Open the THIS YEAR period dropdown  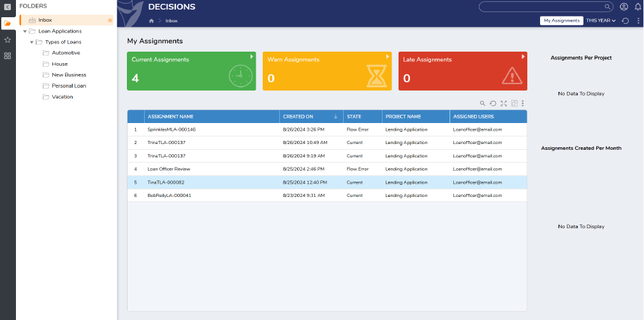coord(601,21)
